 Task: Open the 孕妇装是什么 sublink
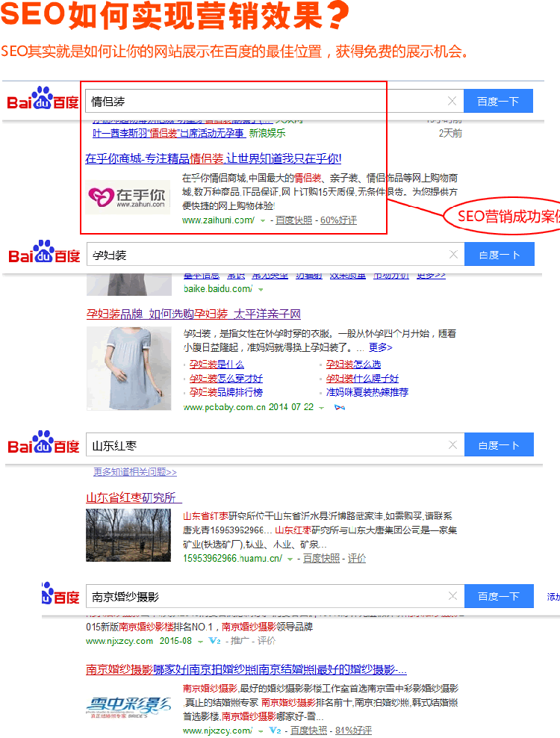(x=217, y=365)
